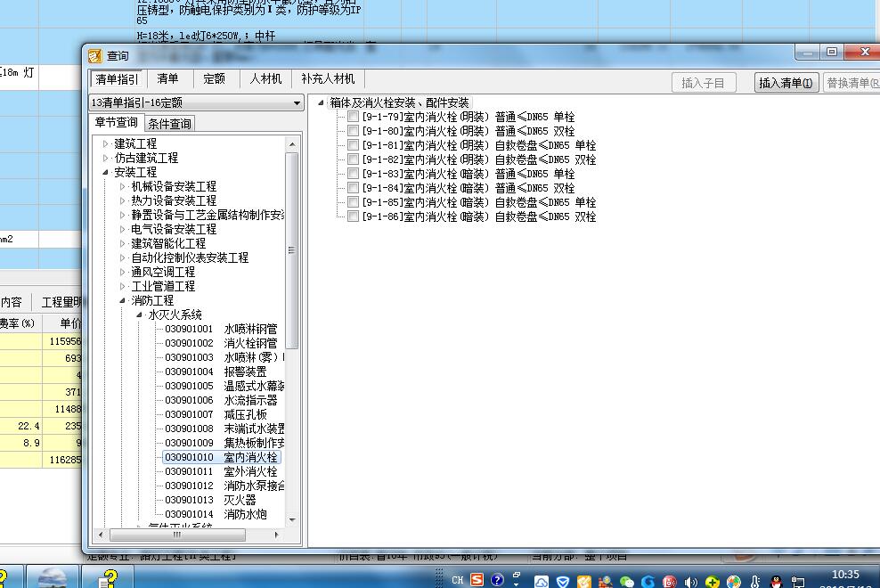This screenshot has height=588, width=880.
Task: Select tree item 030901004 报警装置
Action: click(216, 372)
